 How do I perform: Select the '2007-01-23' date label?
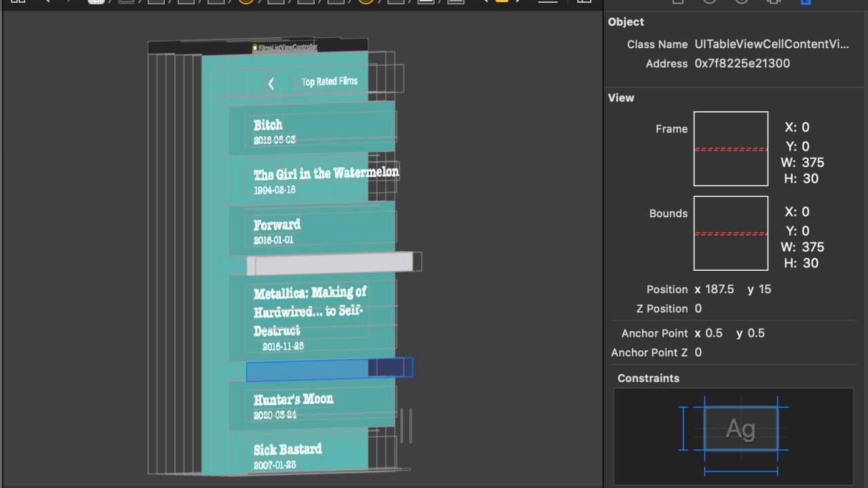275,466
